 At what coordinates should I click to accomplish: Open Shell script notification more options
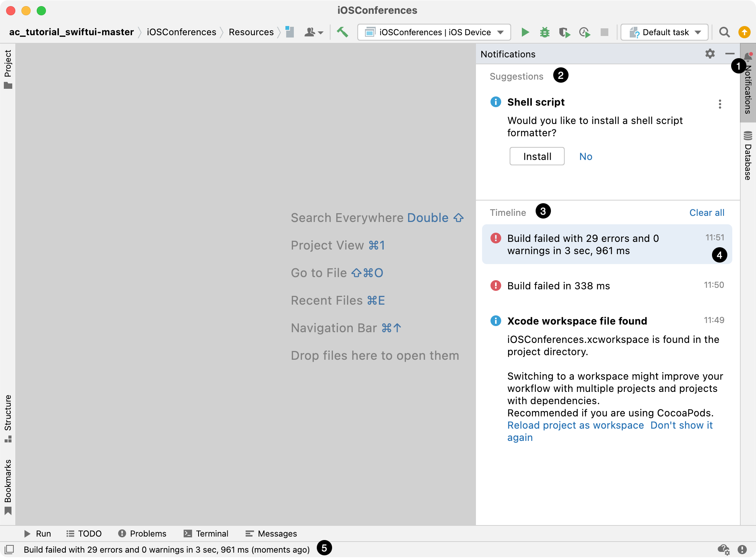click(x=720, y=104)
